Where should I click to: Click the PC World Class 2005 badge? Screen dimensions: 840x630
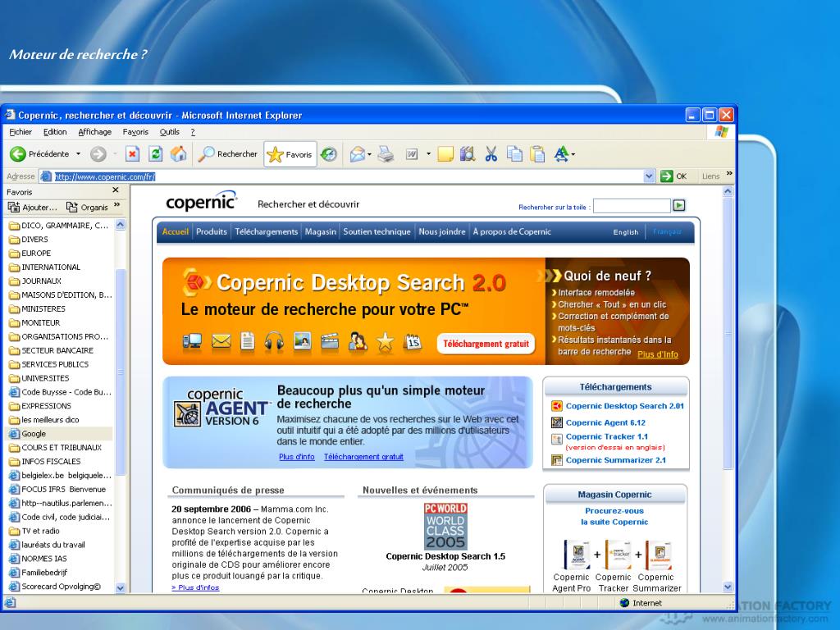pos(445,526)
